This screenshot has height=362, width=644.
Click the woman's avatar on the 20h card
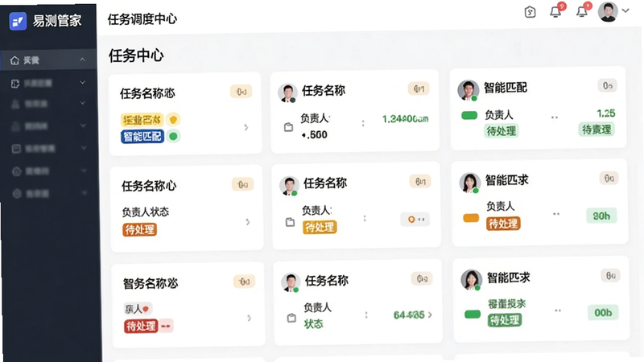click(469, 183)
